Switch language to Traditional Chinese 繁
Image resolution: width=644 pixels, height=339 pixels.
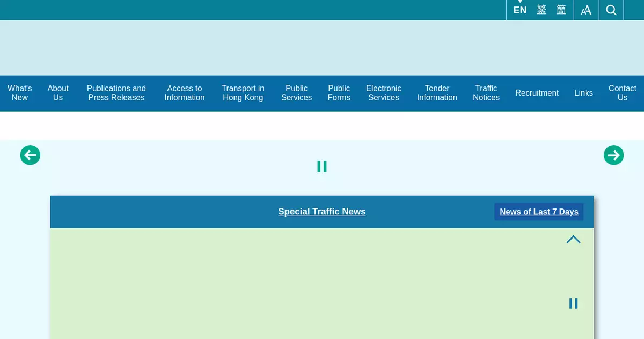(541, 10)
